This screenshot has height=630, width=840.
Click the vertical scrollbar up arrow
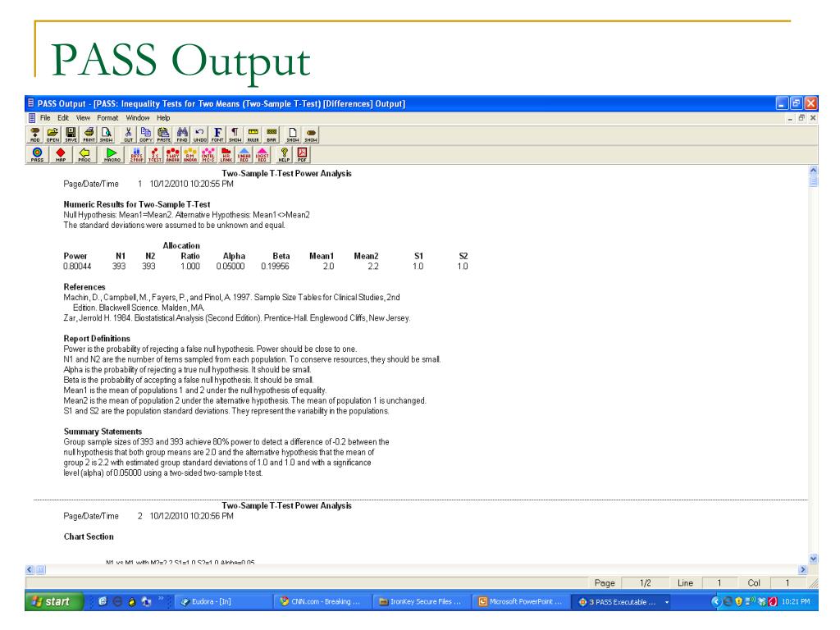[x=813, y=171]
